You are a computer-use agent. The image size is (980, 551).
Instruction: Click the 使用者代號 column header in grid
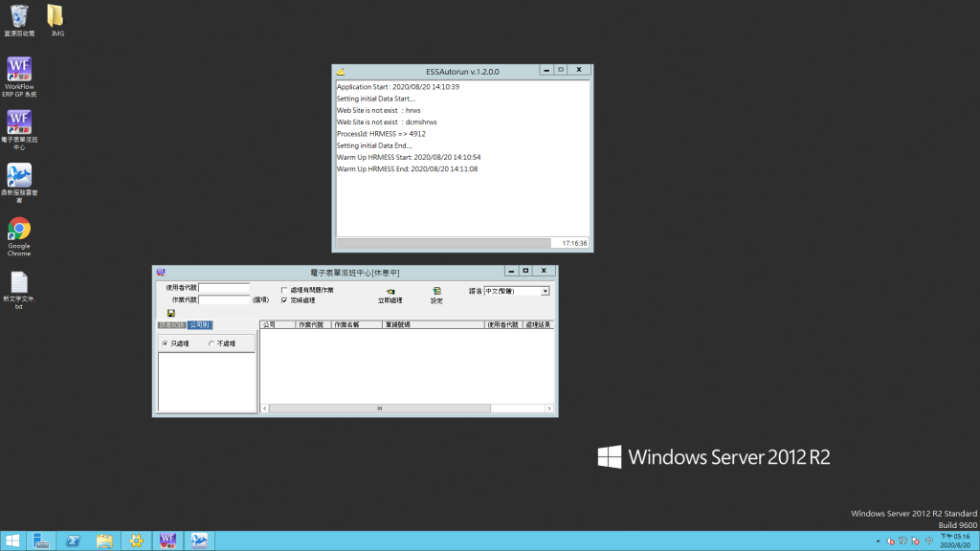click(503, 325)
